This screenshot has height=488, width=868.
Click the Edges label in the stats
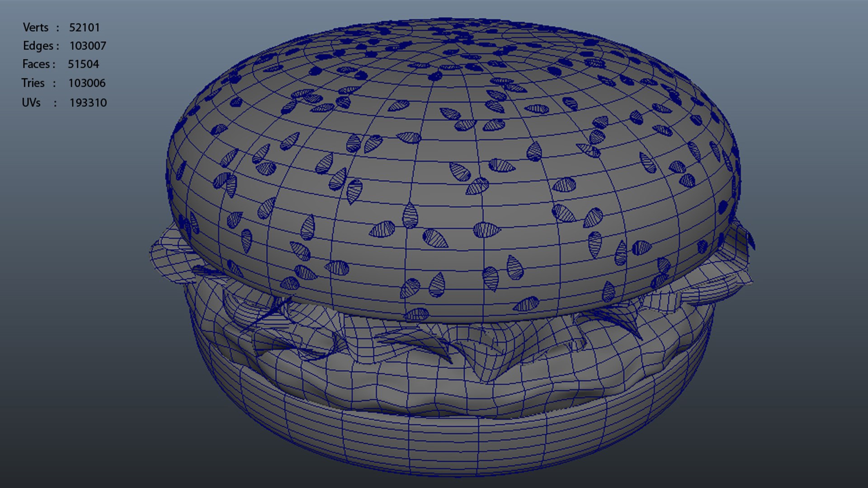[x=38, y=46]
